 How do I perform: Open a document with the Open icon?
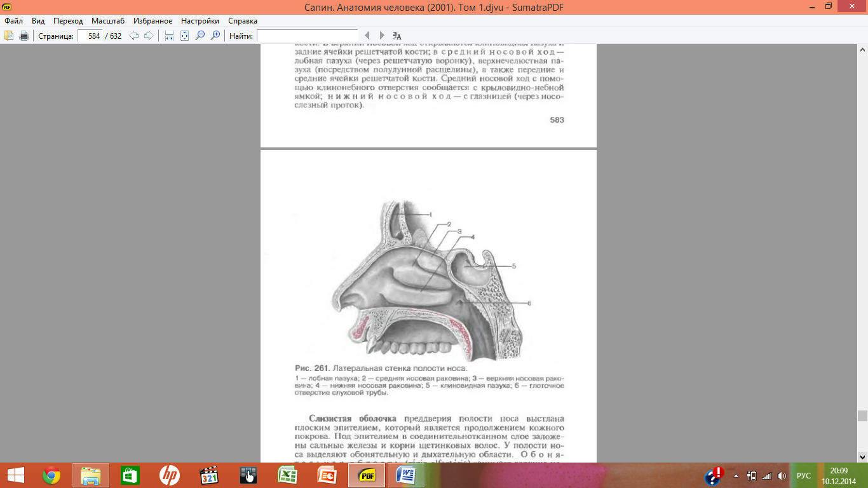[x=9, y=36]
